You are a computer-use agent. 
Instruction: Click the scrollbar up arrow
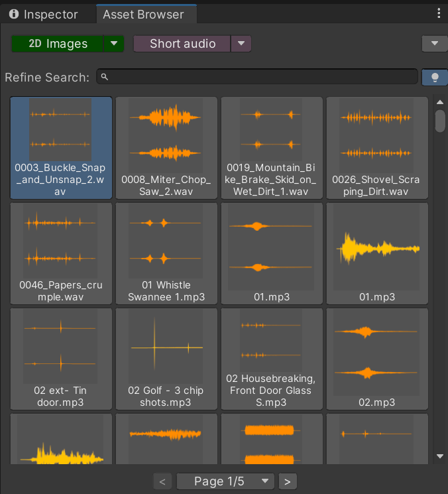(440, 101)
